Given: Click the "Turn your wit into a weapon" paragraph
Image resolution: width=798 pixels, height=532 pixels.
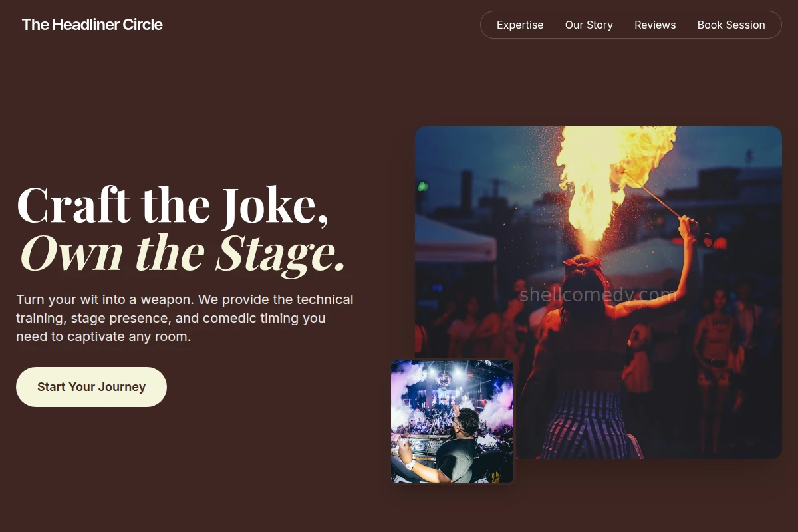Looking at the screenshot, I should click(x=185, y=318).
